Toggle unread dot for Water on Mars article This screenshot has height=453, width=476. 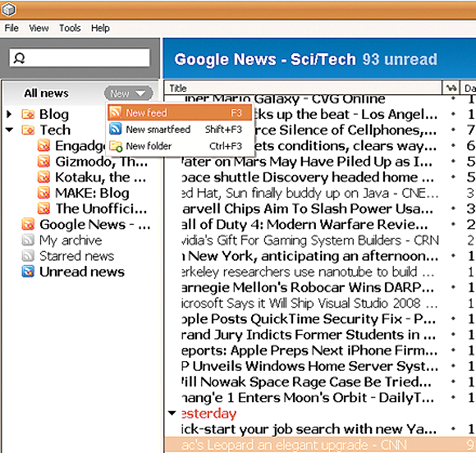[x=453, y=161]
